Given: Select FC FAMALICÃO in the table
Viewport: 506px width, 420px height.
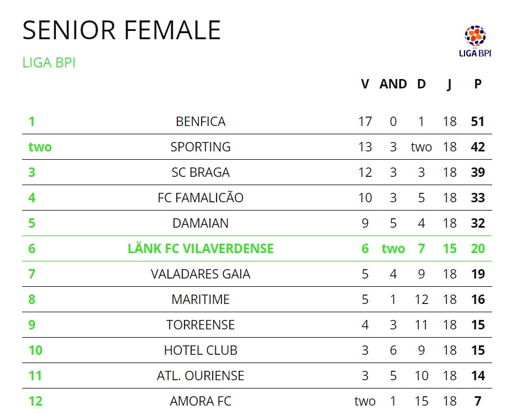Looking at the screenshot, I should 201,198.
